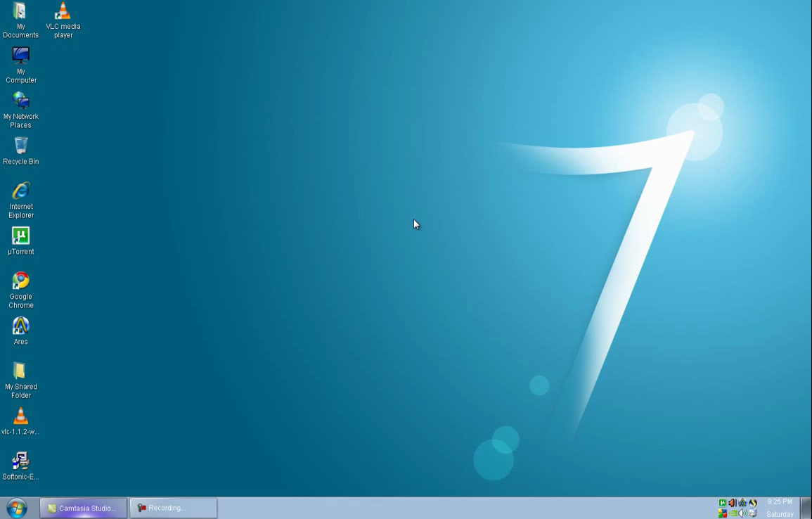Viewport: 812px width, 519px height.
Task: Click the Ares tray icon
Action: (x=742, y=502)
